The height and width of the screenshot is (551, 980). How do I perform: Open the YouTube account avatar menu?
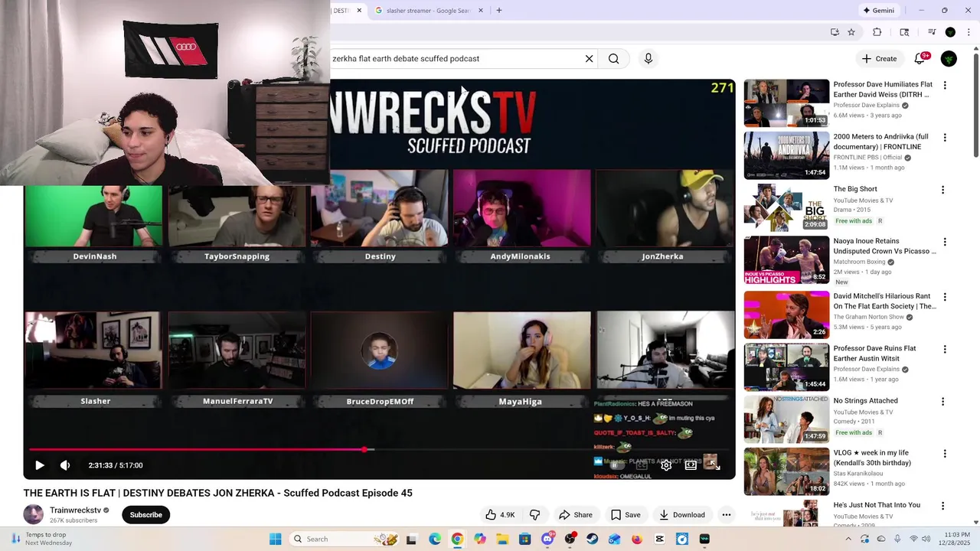pos(949,58)
